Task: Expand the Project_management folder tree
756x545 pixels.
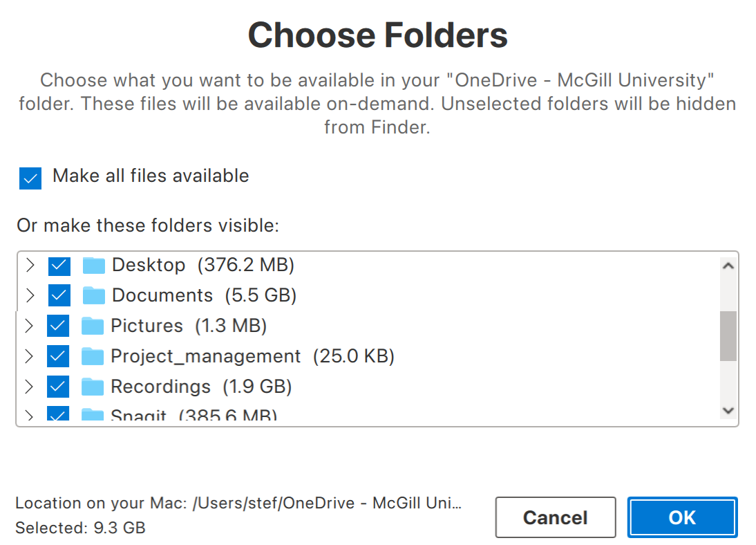Action: [x=30, y=355]
